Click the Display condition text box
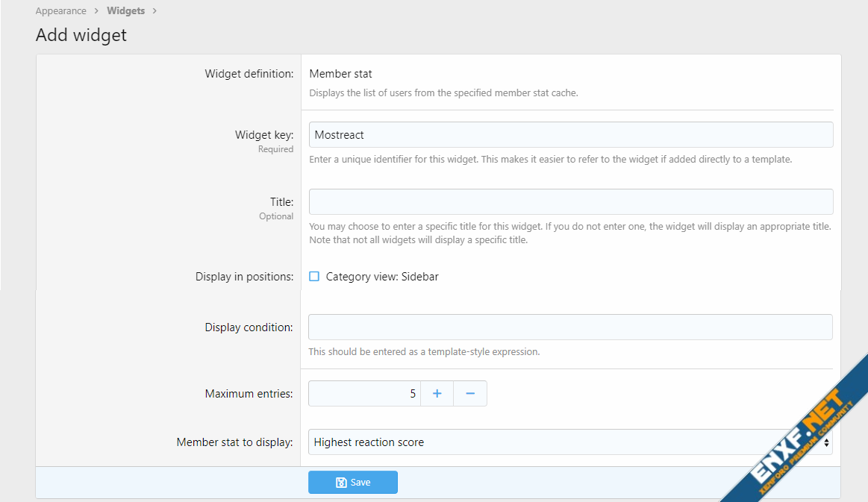868x502 pixels. tap(570, 327)
